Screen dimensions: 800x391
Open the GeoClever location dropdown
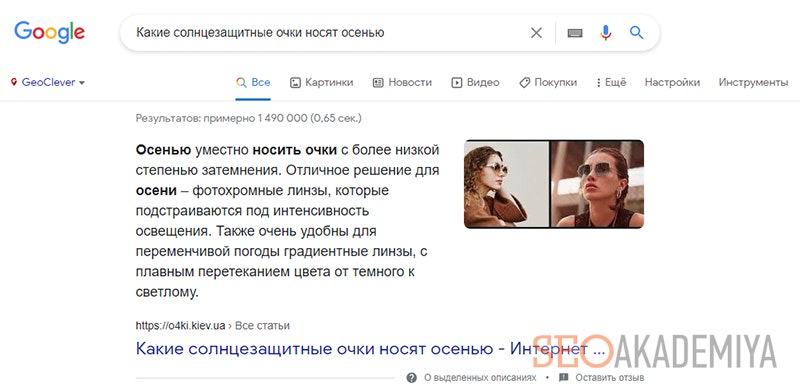[48, 82]
